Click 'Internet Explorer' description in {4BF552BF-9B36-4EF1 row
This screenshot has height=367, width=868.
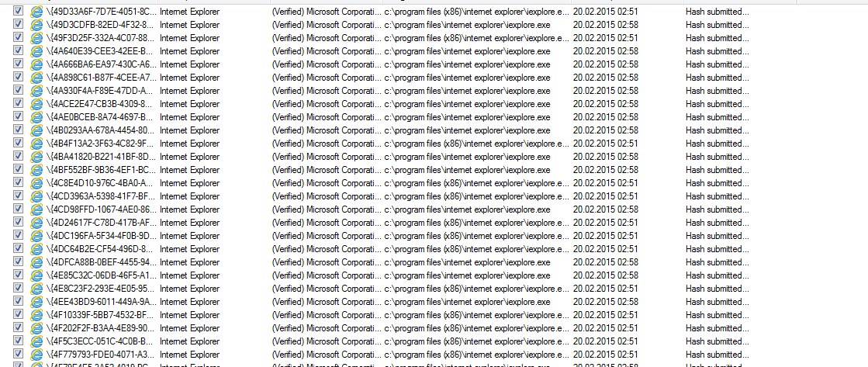point(189,170)
